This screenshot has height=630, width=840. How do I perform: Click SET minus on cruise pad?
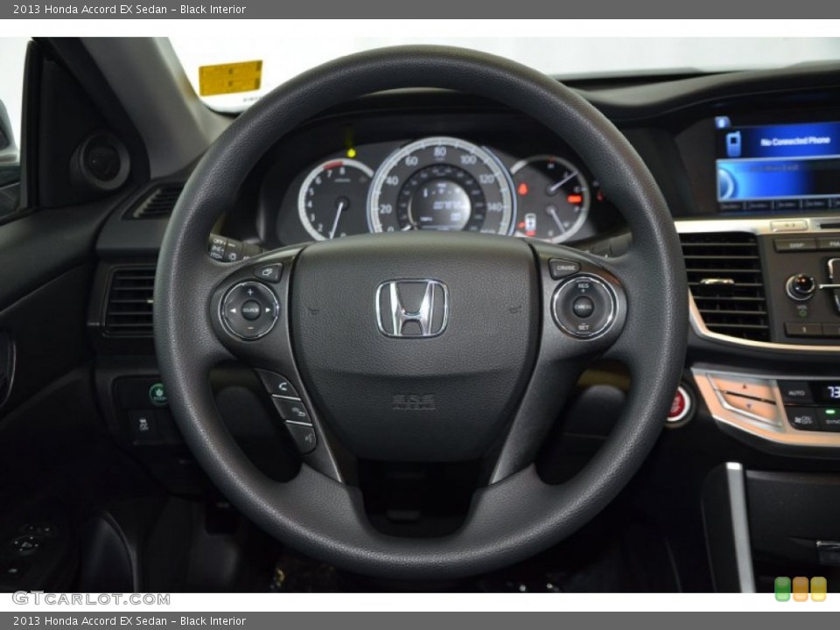584,326
